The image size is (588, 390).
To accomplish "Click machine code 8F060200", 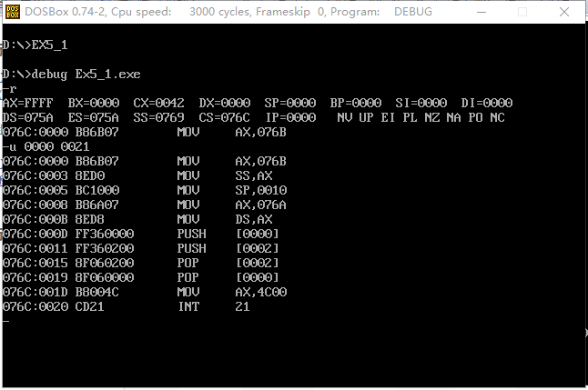I will (105, 263).
